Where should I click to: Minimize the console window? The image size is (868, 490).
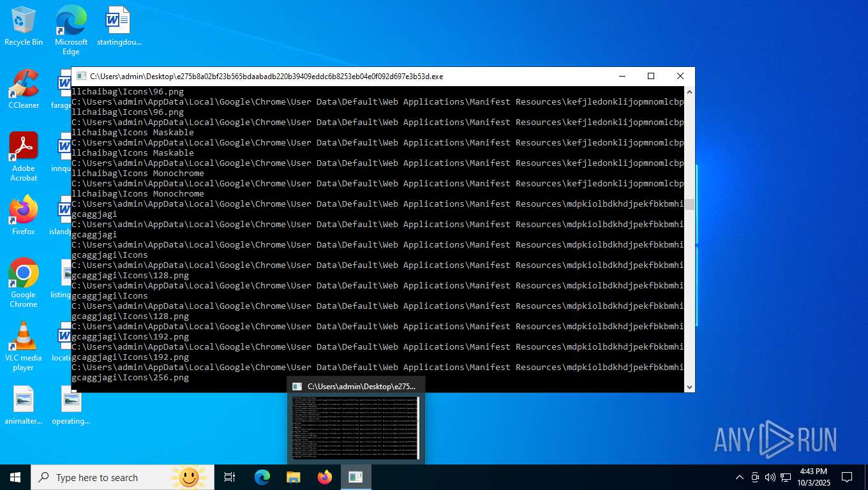coord(622,77)
